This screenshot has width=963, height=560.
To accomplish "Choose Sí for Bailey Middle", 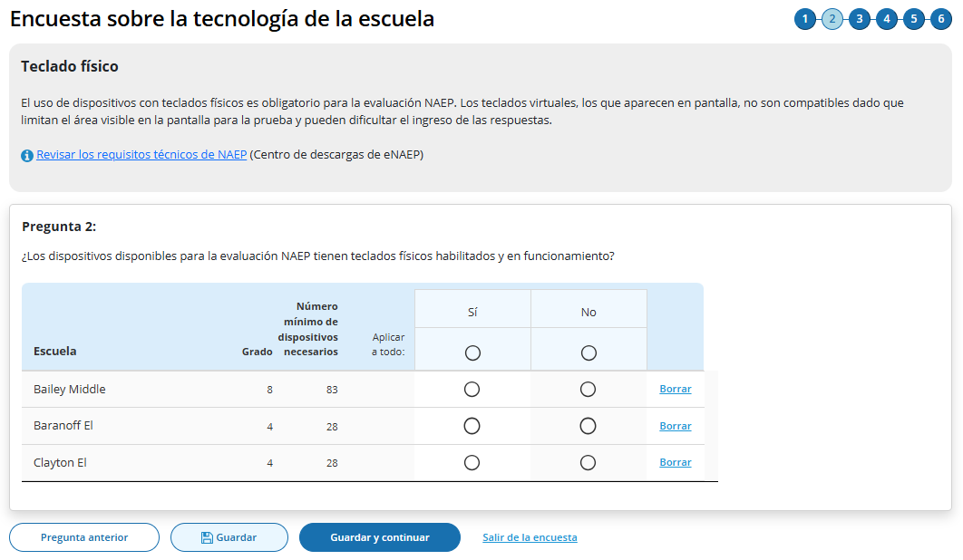I will (x=472, y=390).
